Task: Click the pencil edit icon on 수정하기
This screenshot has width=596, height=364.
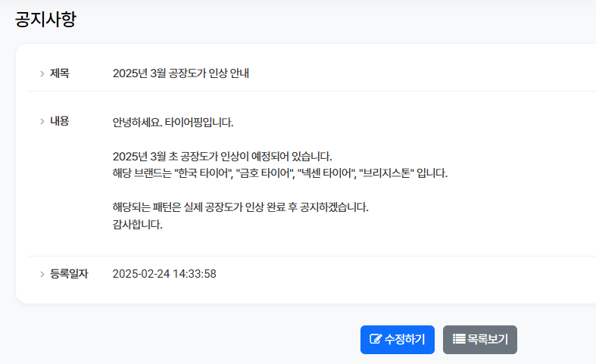Action: point(375,339)
